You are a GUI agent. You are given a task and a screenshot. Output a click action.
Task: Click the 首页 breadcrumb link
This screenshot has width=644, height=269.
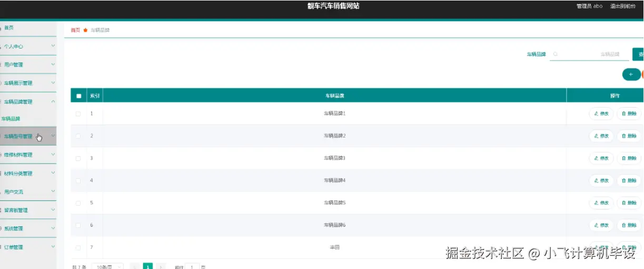pyautogui.click(x=75, y=30)
